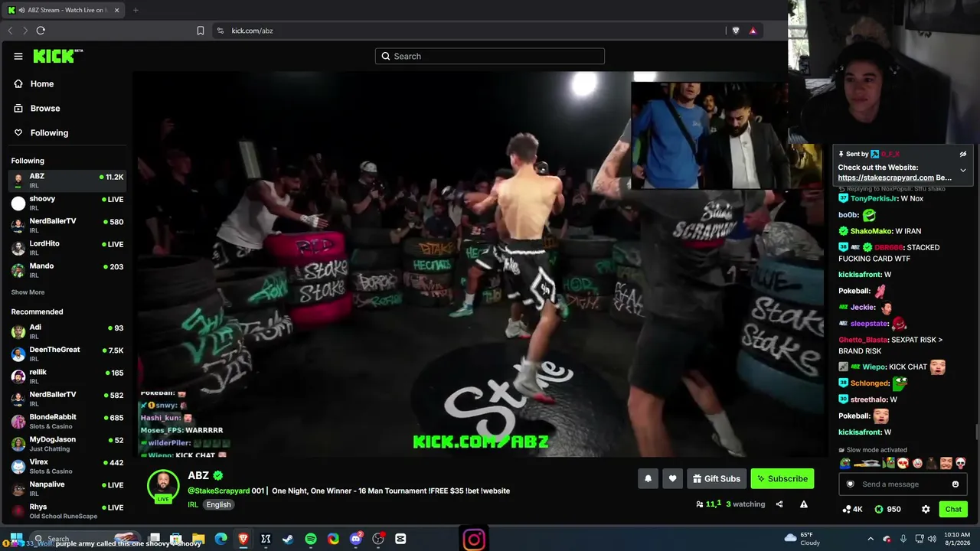The image size is (980, 551).
Task: Report the stream with the warning triangle
Action: click(804, 504)
